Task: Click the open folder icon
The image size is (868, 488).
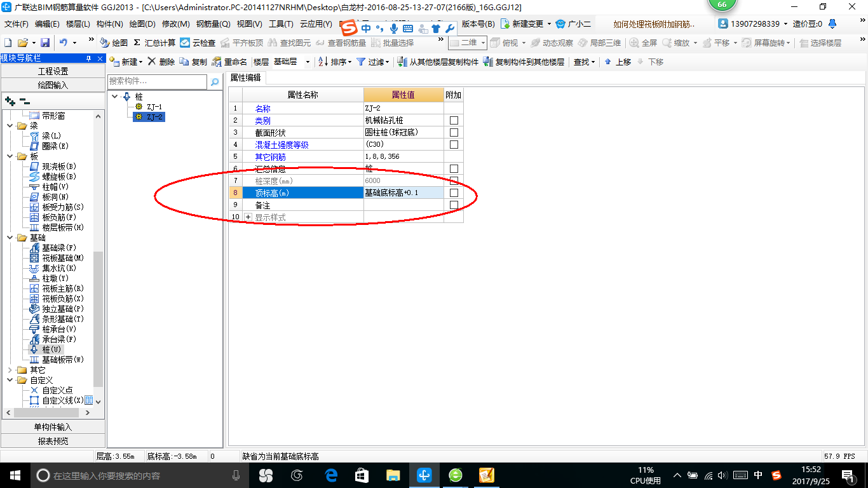Action: coord(22,43)
